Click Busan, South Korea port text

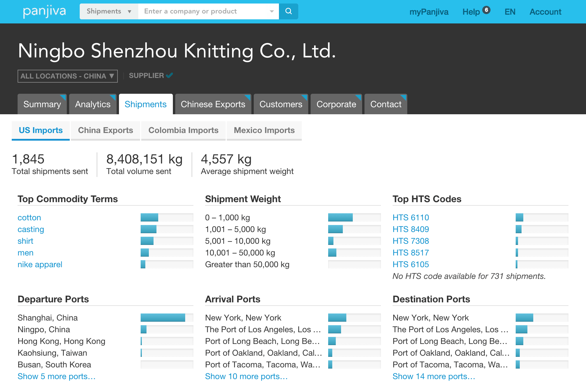point(54,364)
